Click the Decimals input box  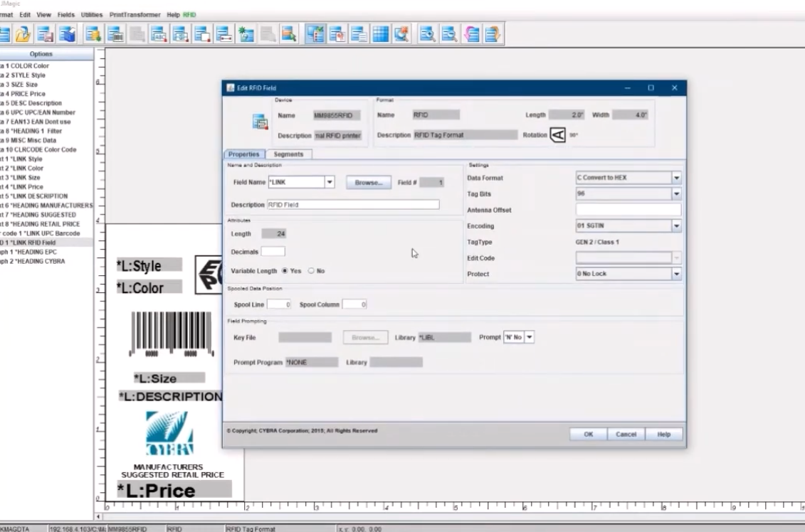273,252
